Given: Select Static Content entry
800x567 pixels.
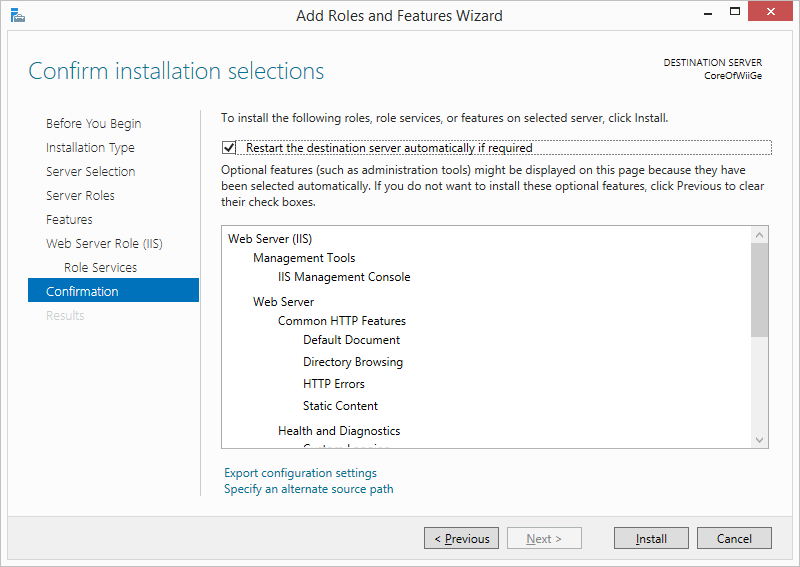Looking at the screenshot, I should [x=340, y=406].
